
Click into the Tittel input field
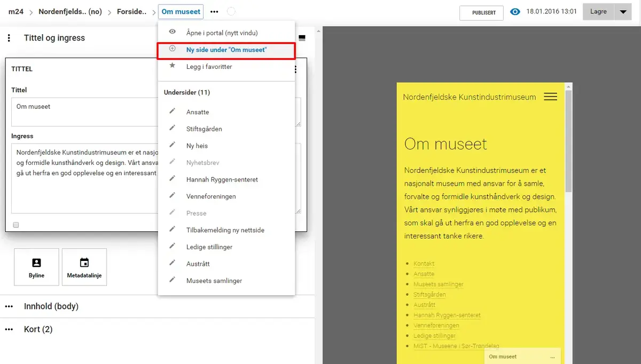coord(156,112)
